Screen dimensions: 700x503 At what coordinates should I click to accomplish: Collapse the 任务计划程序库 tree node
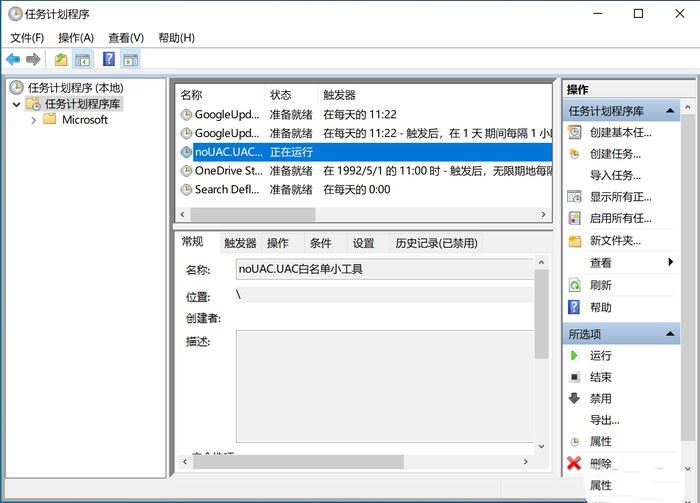[16, 104]
